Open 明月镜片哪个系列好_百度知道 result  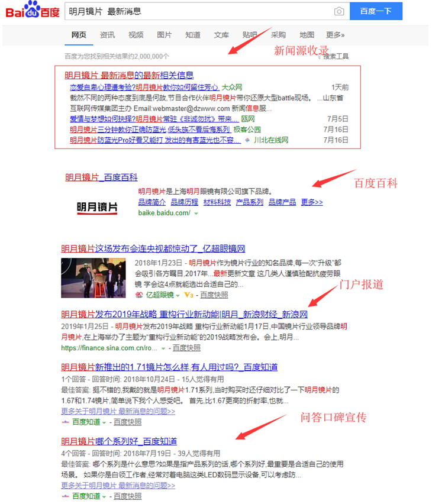[x=119, y=441]
